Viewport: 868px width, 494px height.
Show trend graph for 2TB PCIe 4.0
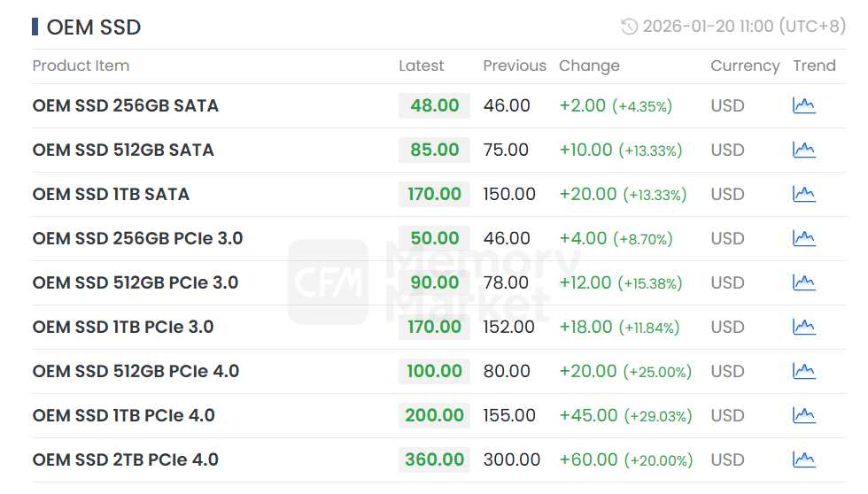[x=803, y=459]
